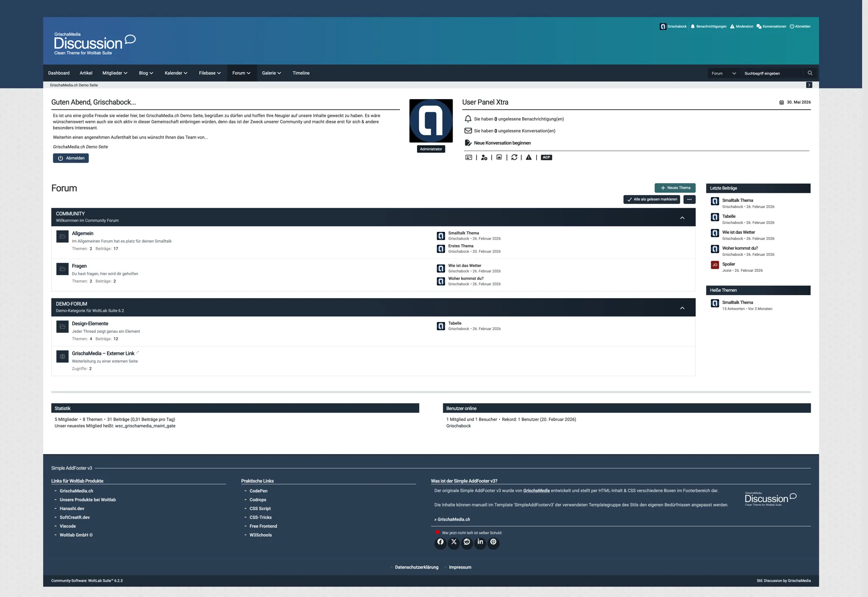Click the Fragen forum folder icon

pos(62,269)
